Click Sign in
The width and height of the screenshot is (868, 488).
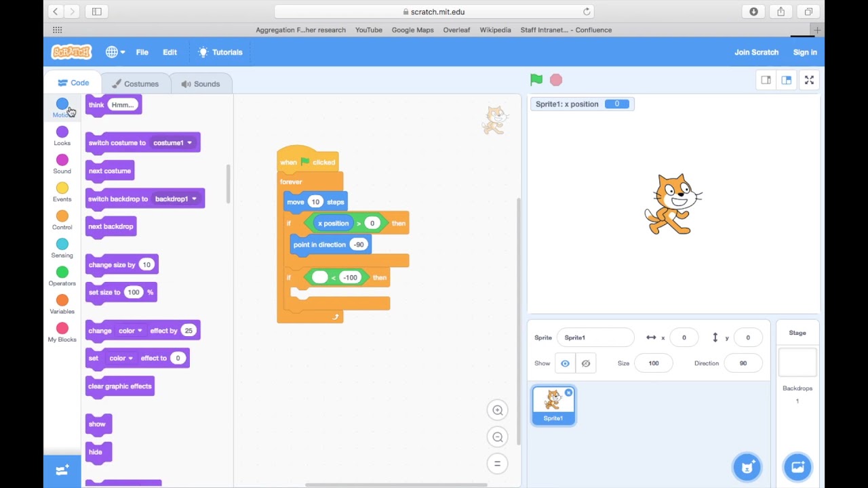805,52
